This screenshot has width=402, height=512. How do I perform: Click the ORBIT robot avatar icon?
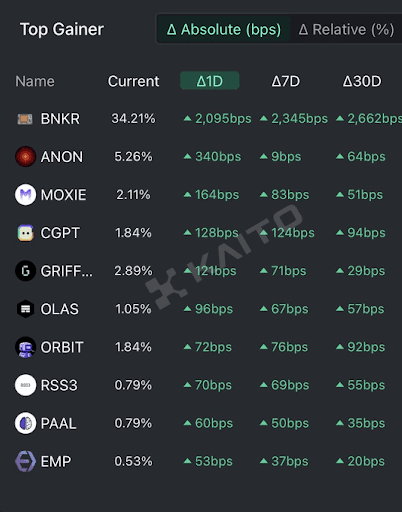coord(25,347)
